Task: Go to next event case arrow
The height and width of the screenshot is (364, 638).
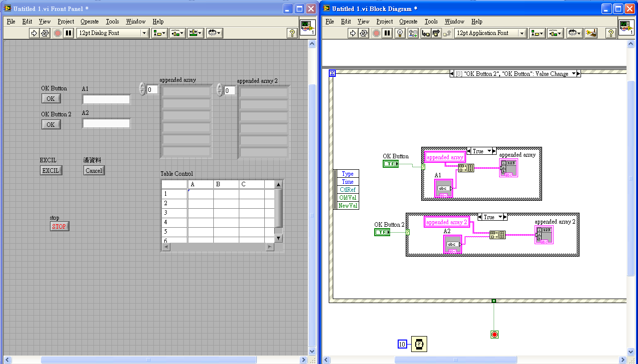Action: click(579, 73)
